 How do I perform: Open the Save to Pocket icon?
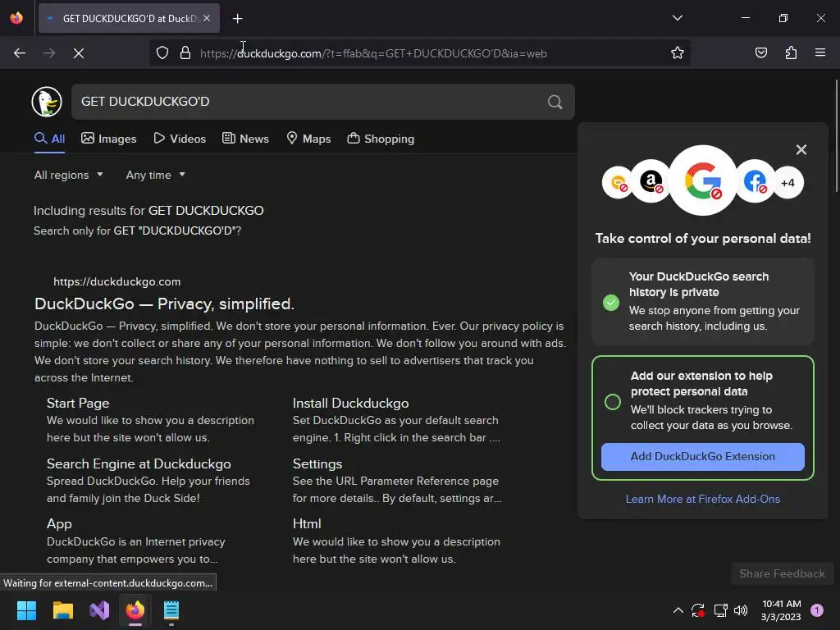coord(760,52)
